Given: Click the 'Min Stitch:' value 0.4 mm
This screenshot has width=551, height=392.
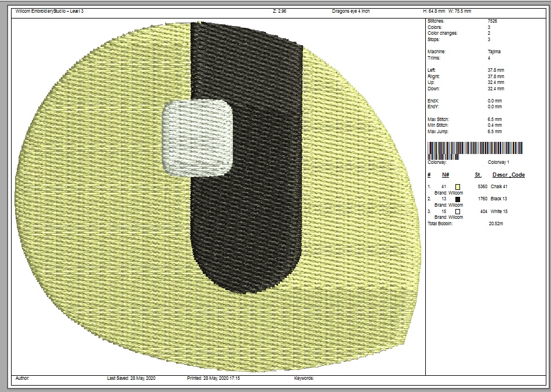Looking at the screenshot, I should 495,126.
